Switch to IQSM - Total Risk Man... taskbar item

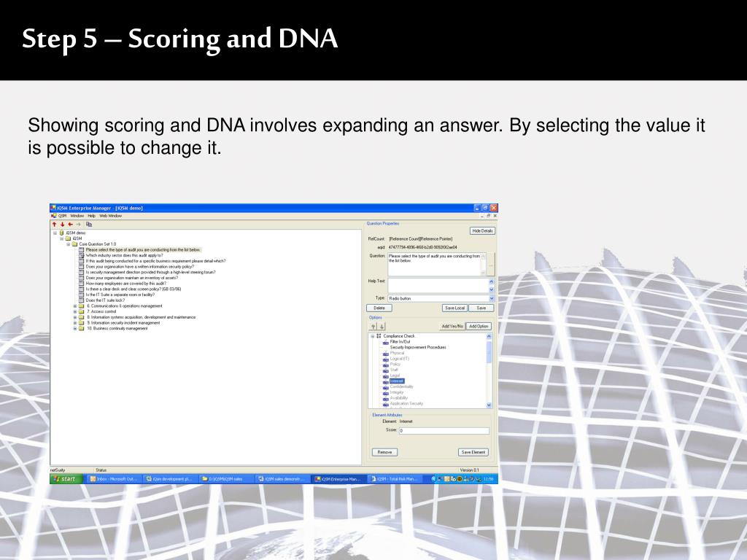click(393, 479)
